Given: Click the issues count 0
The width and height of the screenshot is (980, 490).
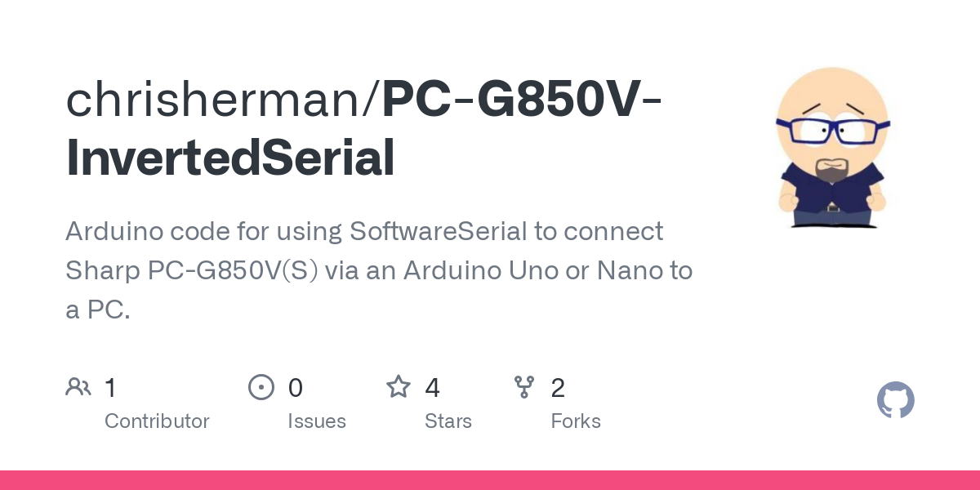Looking at the screenshot, I should point(296,388).
